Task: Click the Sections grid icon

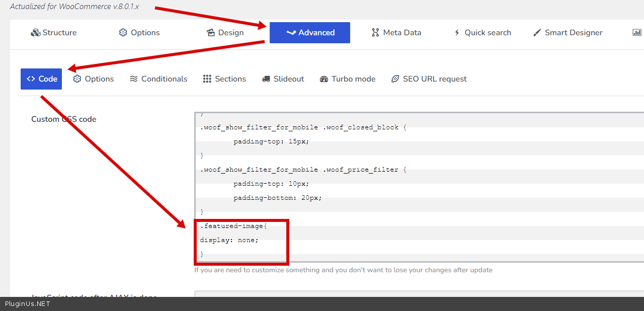Action: click(207, 79)
